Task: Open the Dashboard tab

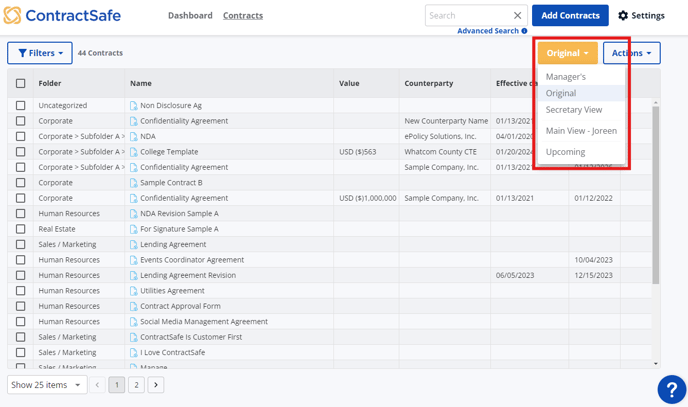Action: pyautogui.click(x=190, y=15)
